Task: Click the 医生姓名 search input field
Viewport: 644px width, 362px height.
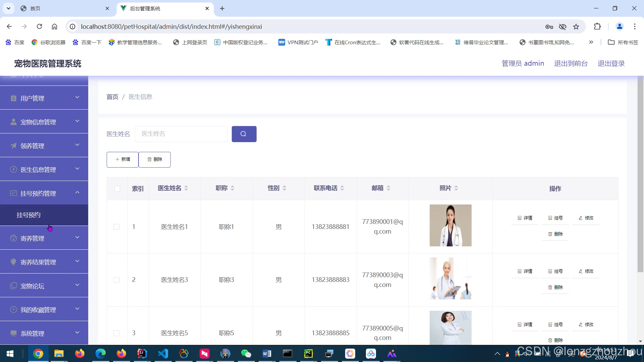Action: pyautogui.click(x=181, y=134)
